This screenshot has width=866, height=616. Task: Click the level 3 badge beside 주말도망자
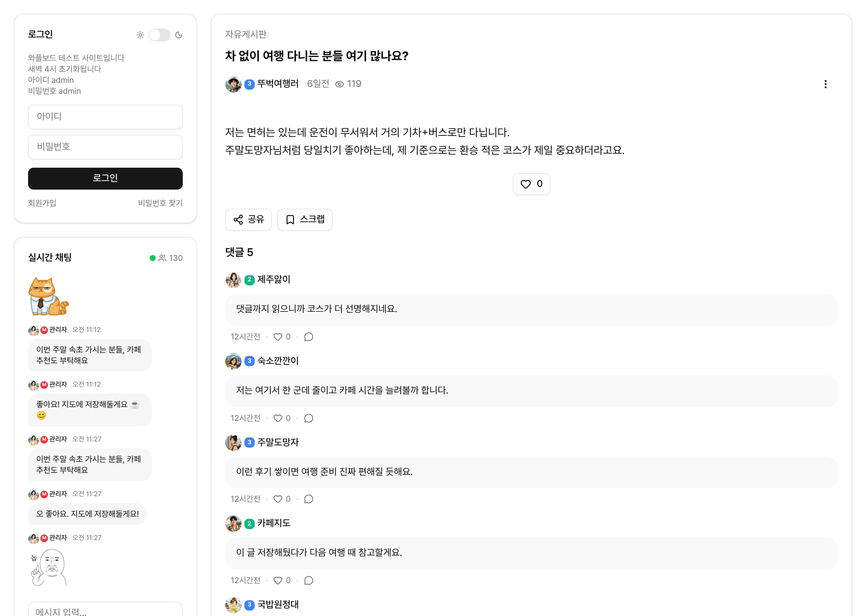(249, 443)
